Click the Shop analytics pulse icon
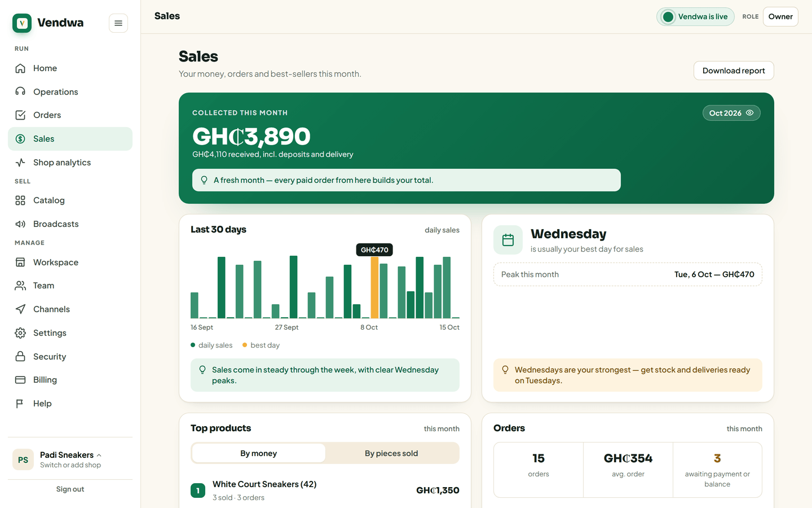Screen dimensions: 812x508 coord(20,163)
